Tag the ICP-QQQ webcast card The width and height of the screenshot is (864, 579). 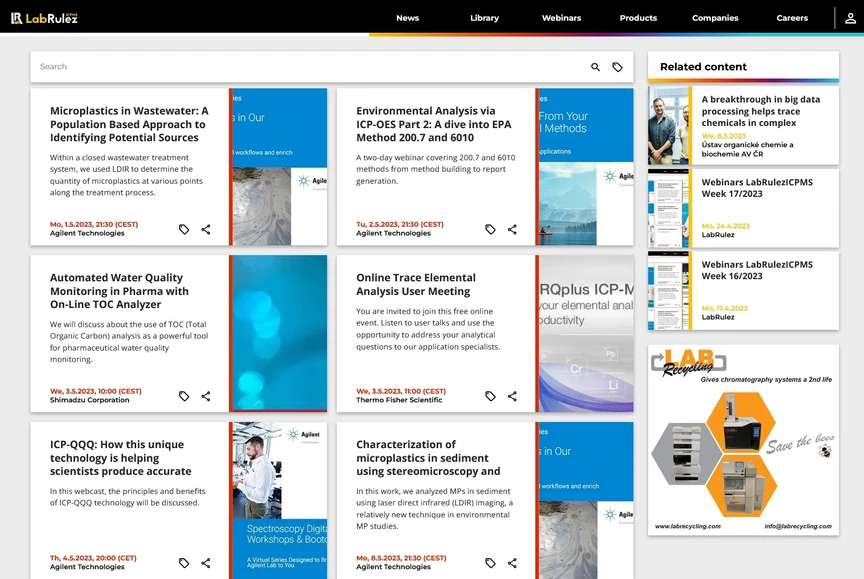(184, 563)
